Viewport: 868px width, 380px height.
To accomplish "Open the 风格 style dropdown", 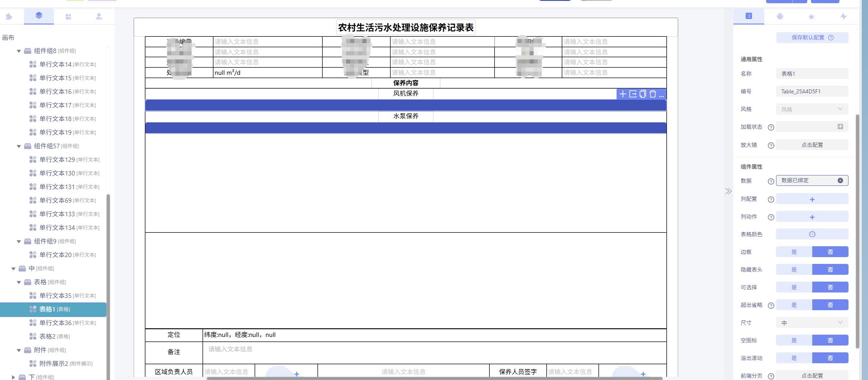I will coord(812,109).
